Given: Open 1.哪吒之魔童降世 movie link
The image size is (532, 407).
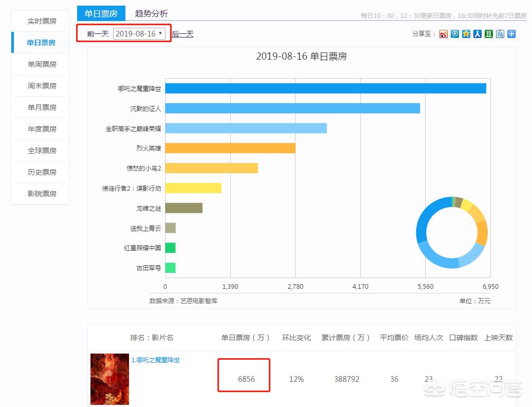Looking at the screenshot, I should pos(155,360).
